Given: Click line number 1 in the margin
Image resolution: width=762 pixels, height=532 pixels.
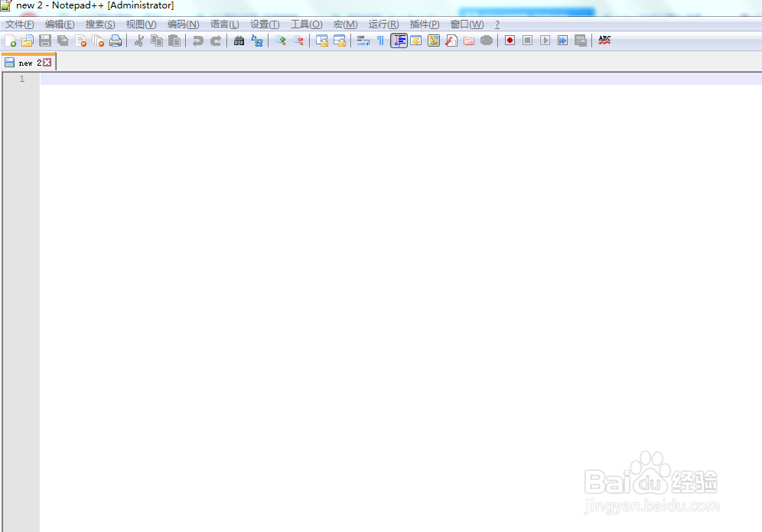Looking at the screenshot, I should click(x=22, y=79).
